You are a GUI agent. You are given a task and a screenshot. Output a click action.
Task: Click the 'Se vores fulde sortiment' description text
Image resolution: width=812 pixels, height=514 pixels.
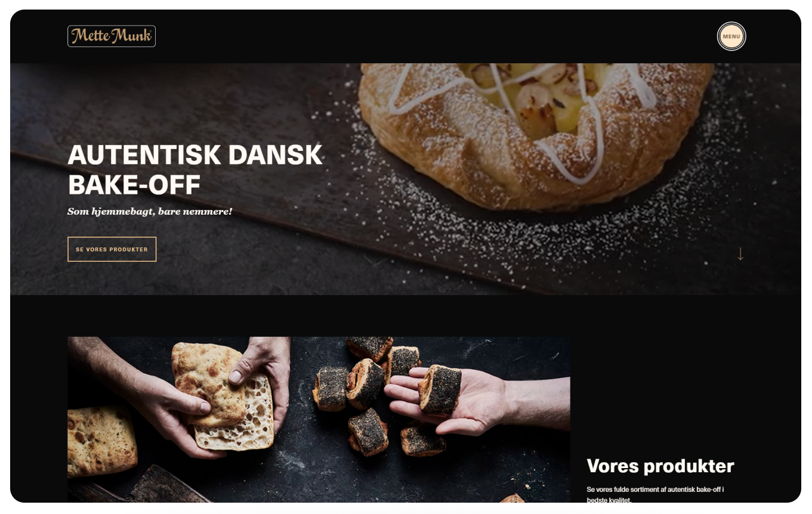click(655, 494)
